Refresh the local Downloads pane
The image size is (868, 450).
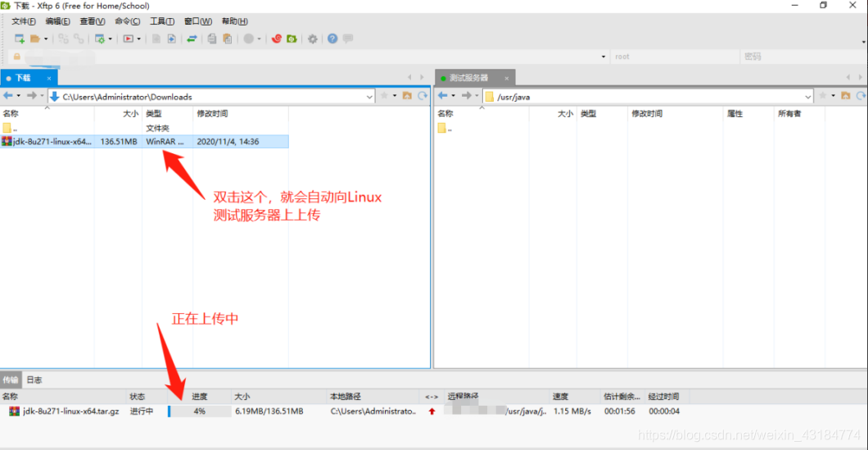pyautogui.click(x=423, y=96)
